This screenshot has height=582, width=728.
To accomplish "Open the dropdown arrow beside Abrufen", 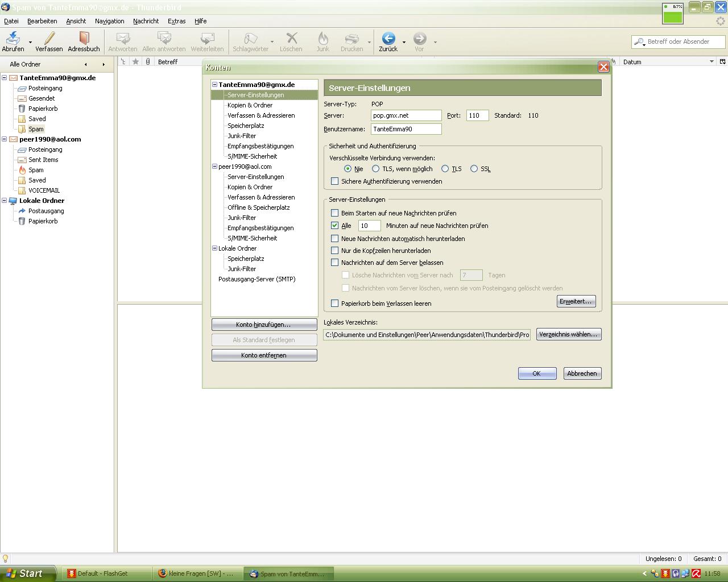I will (30, 42).
